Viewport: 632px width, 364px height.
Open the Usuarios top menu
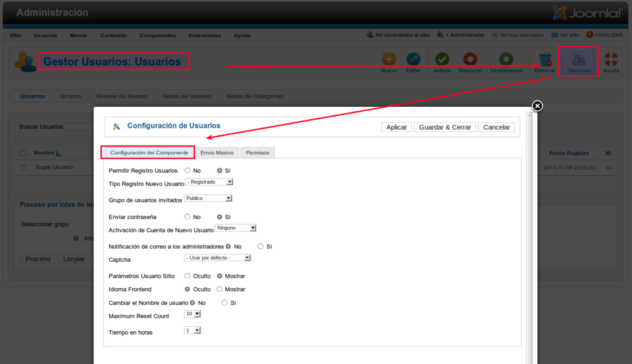tap(45, 36)
